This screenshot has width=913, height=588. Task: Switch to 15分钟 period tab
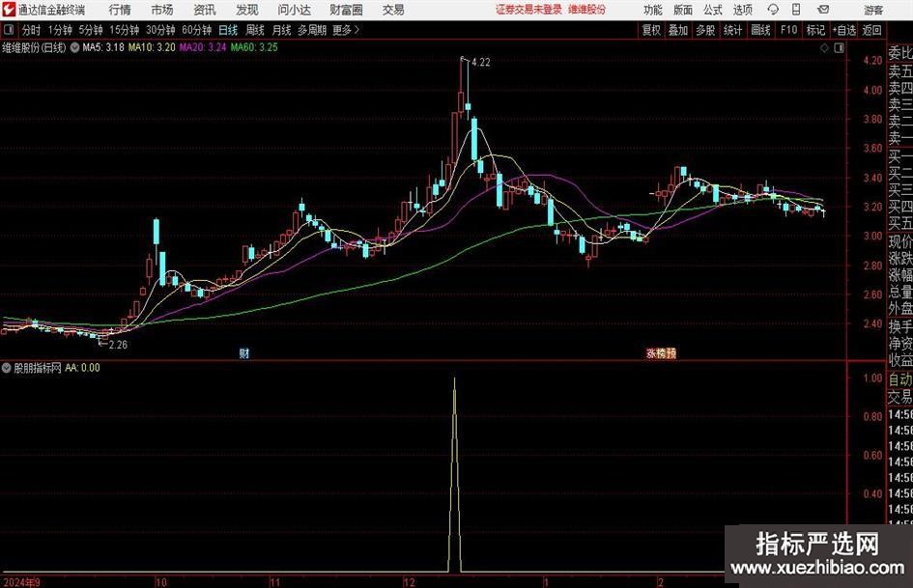pyautogui.click(x=125, y=30)
